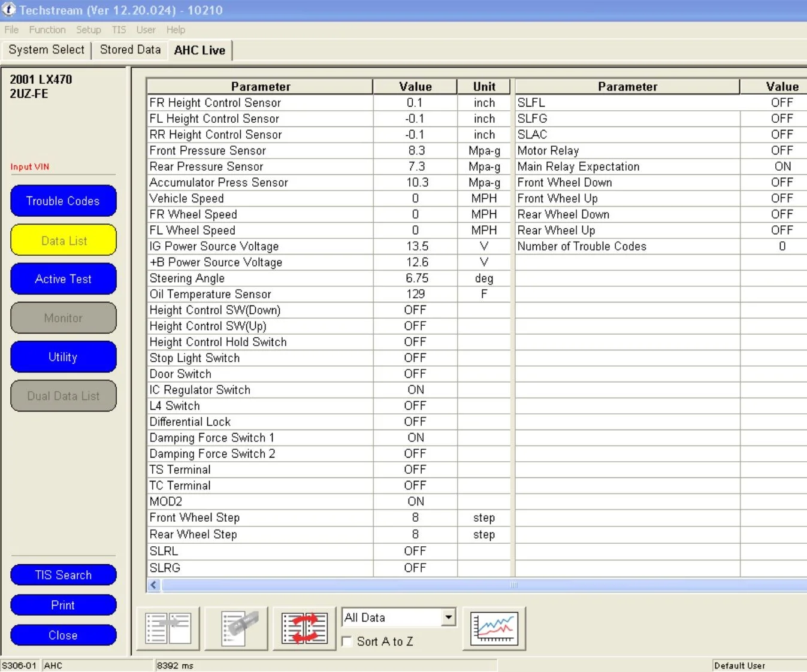Click the TIS Search button

(63, 575)
